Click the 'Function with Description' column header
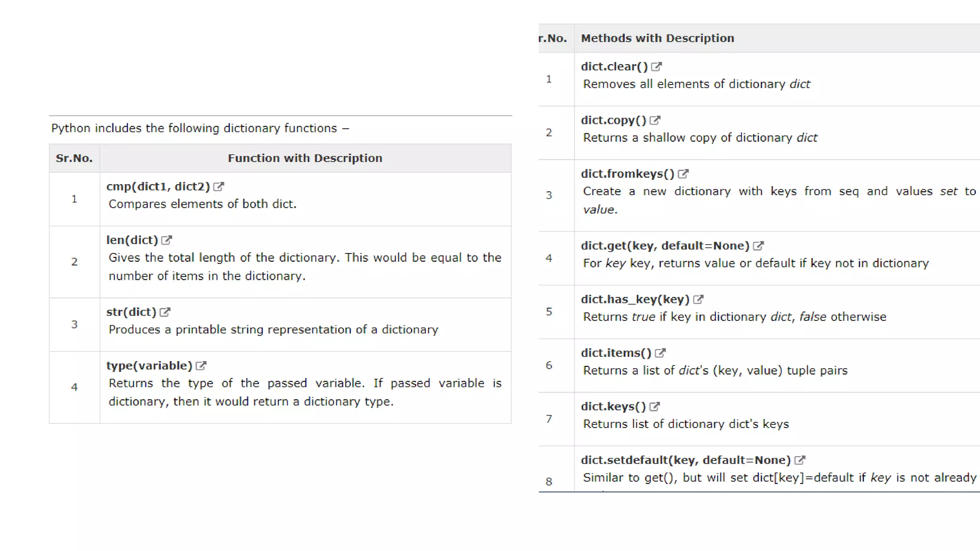This screenshot has height=551, width=980. (x=305, y=158)
